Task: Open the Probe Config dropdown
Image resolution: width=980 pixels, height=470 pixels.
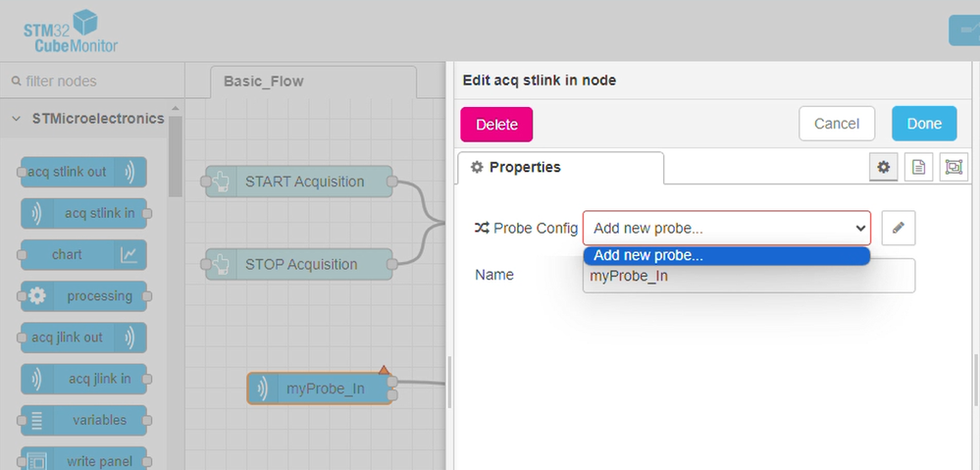Action: click(x=726, y=228)
